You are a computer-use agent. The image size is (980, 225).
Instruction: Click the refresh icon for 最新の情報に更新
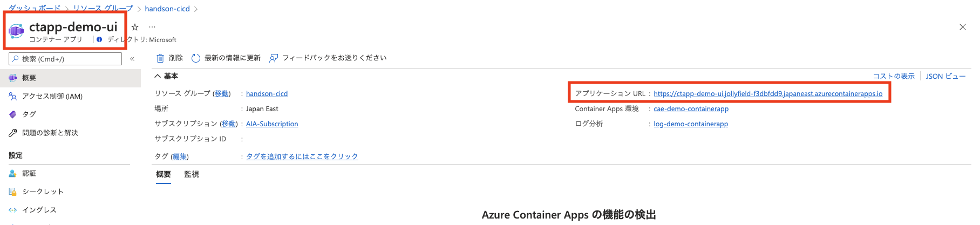click(x=196, y=58)
